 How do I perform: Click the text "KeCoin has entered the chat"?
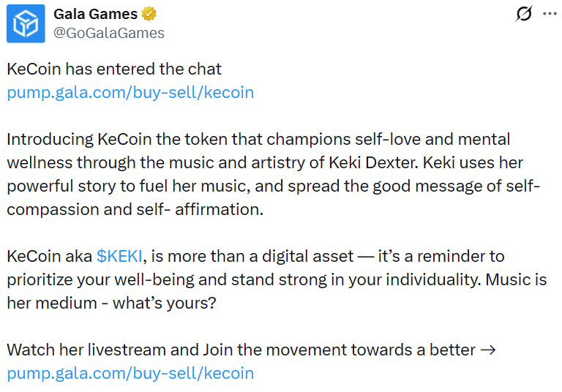click(114, 69)
